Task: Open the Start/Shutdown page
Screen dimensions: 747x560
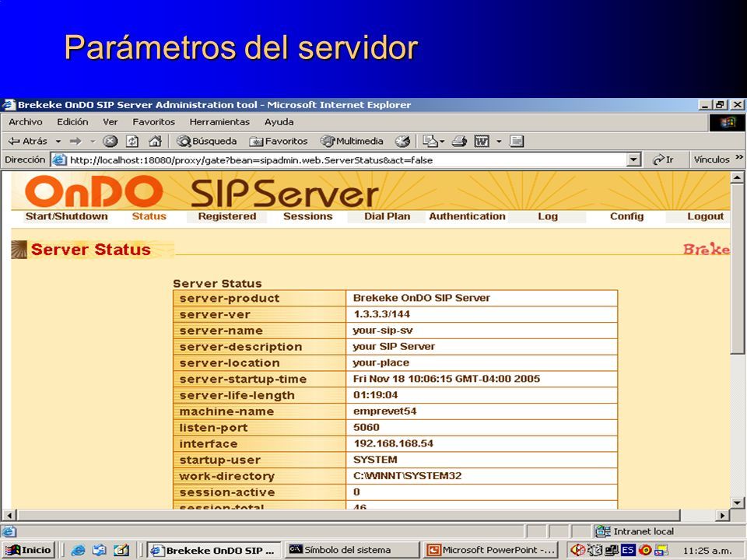Action: coord(66,216)
